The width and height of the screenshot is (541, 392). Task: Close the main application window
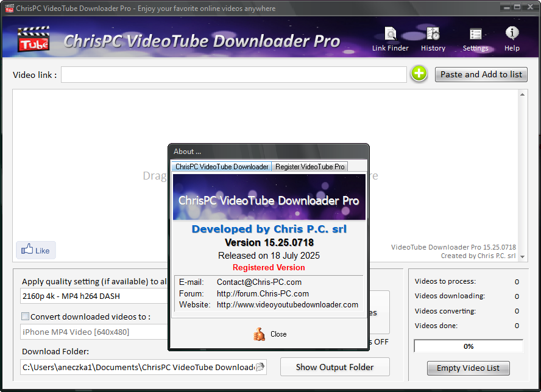click(x=530, y=7)
